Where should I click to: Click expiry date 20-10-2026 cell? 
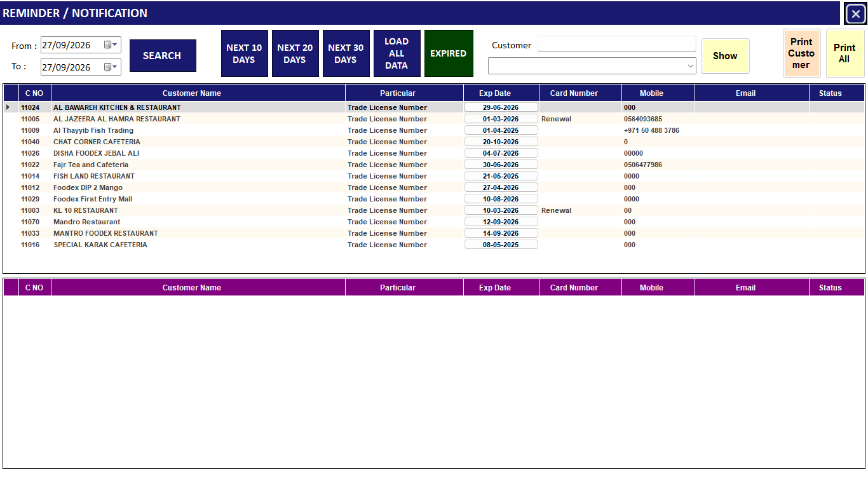(501, 142)
